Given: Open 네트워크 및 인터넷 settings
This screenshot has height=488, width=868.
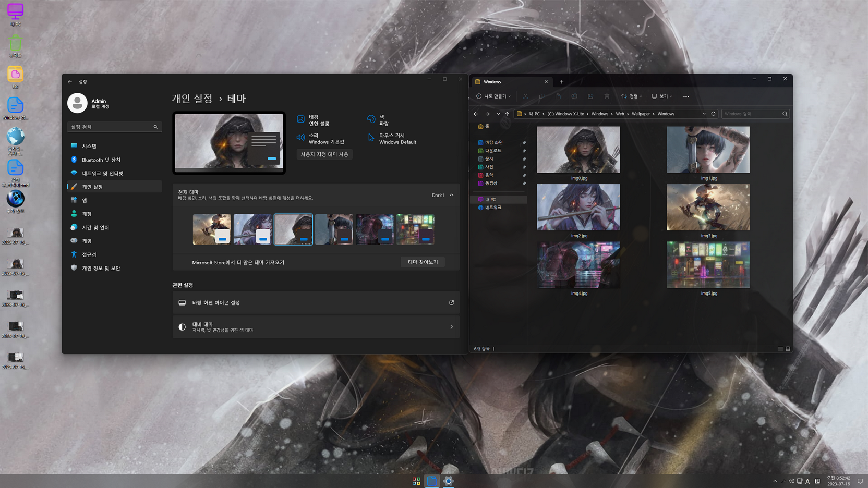Looking at the screenshot, I should 114,173.
